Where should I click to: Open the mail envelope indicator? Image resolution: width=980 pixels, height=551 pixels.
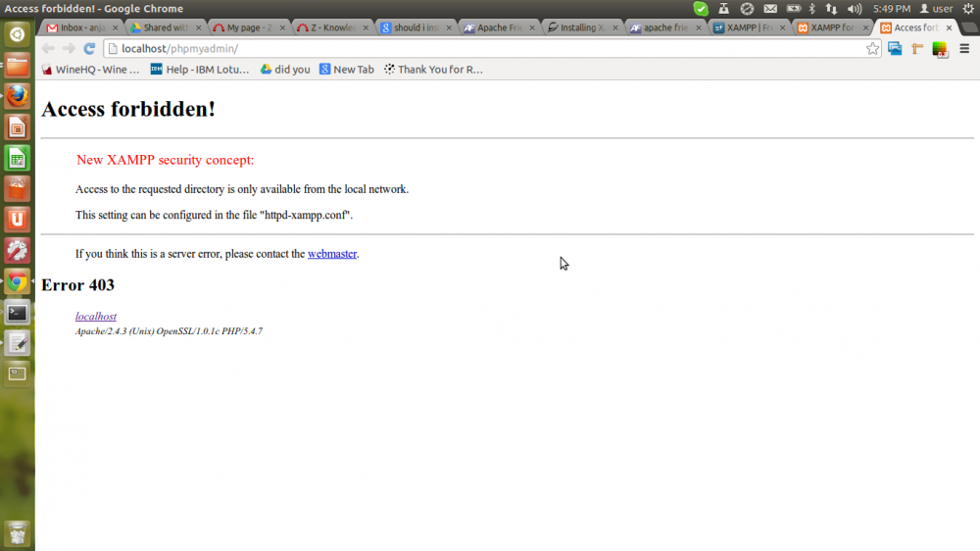(770, 9)
